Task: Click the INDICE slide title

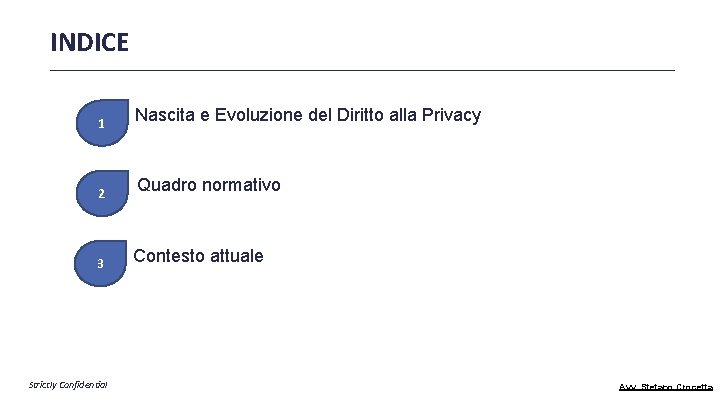Action: (90, 42)
